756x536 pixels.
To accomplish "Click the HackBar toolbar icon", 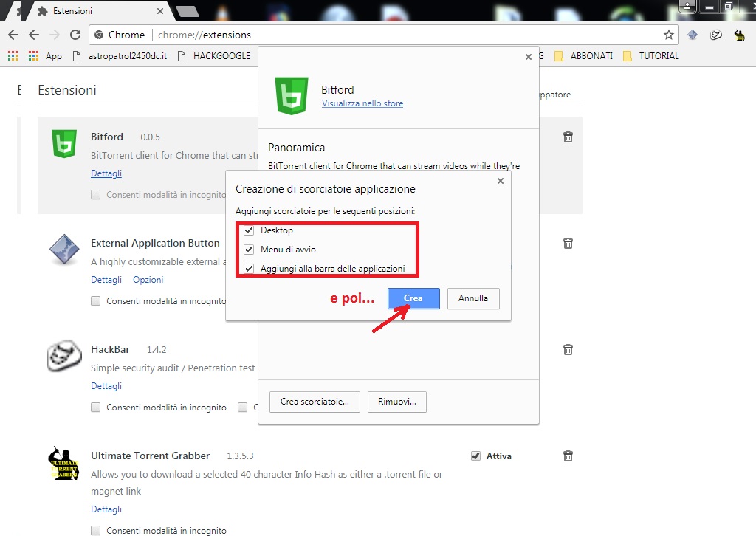I will [x=716, y=35].
